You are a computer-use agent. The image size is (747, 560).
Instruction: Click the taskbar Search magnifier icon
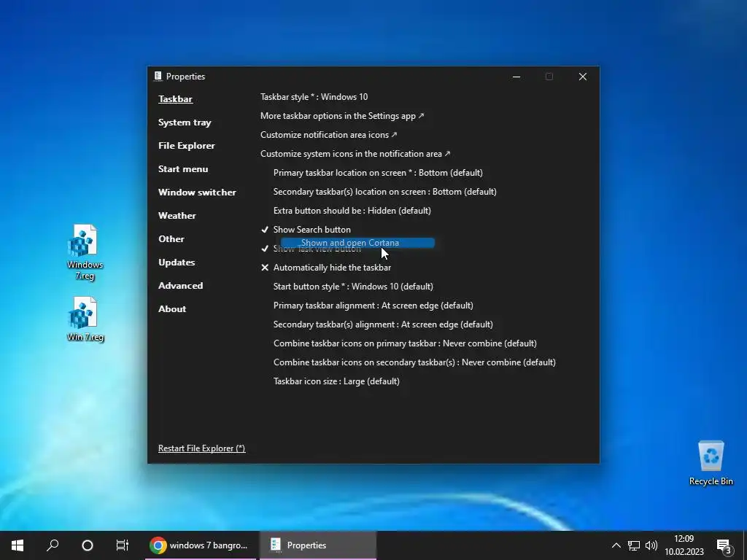[53, 545]
